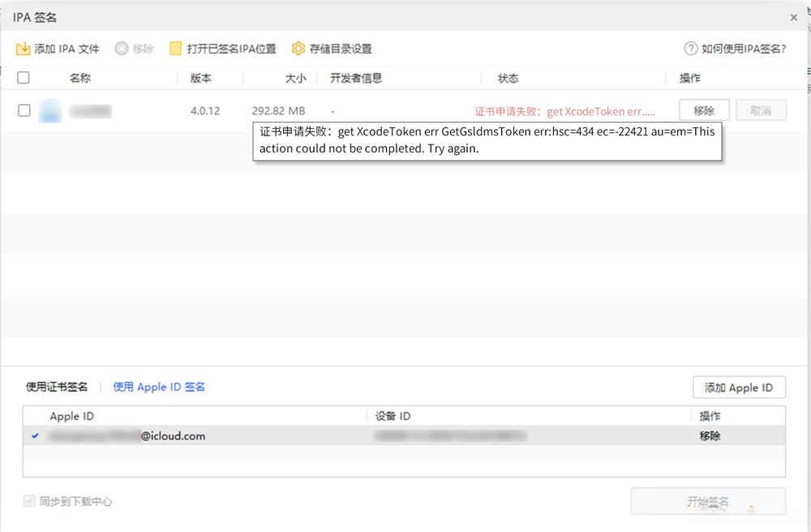Viewport: 811px width, 532px height.
Task: Toggle the blue checkmark beside the Apple ID
Action: (x=34, y=435)
